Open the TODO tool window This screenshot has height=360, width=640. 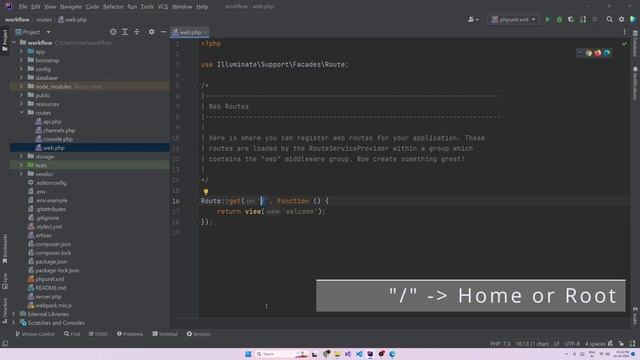tap(98, 334)
